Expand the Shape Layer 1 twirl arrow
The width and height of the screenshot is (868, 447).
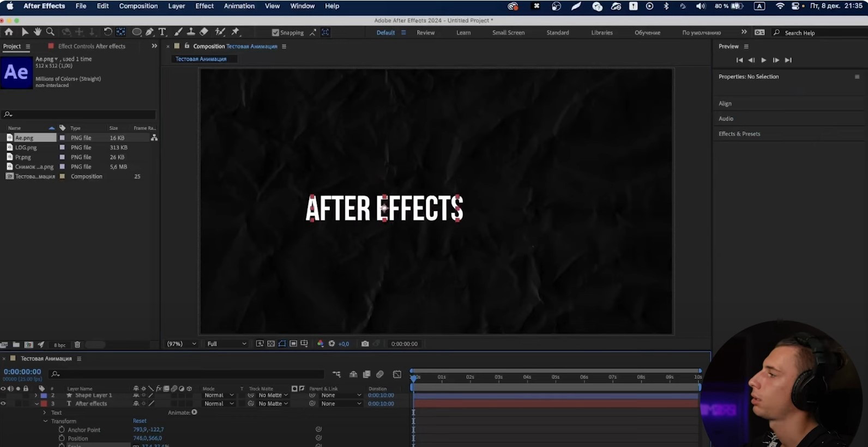click(37, 395)
